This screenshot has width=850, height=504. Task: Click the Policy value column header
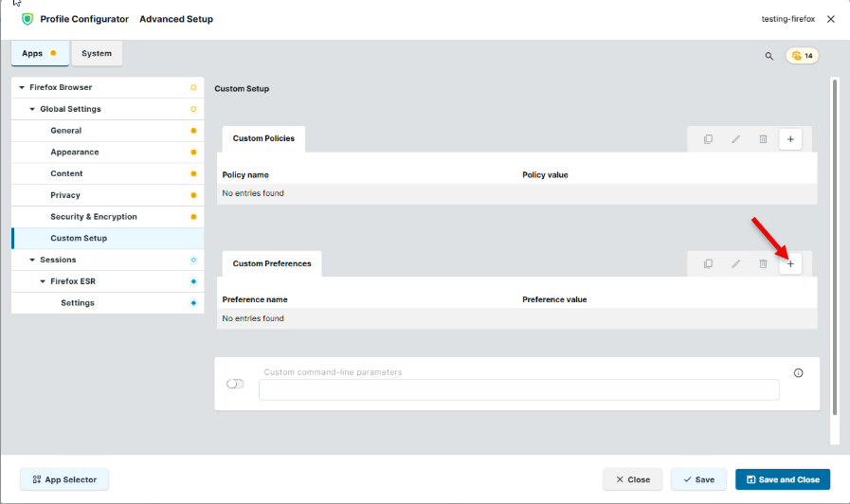point(545,175)
